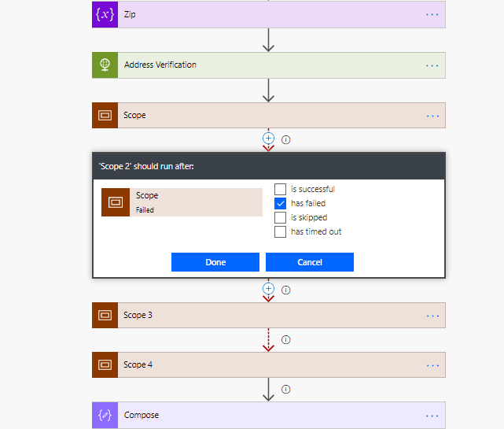504x429 pixels.
Task: Click the Scope 3 action icon
Action: tap(105, 316)
